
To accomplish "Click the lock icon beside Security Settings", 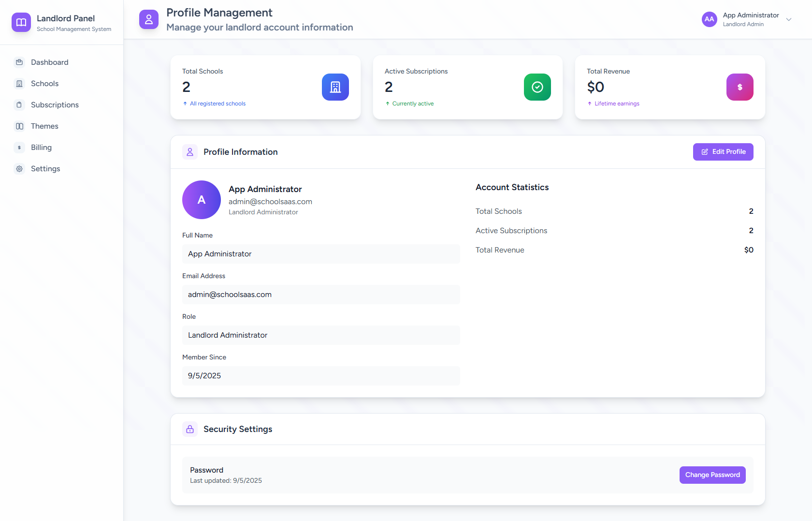I will [190, 429].
